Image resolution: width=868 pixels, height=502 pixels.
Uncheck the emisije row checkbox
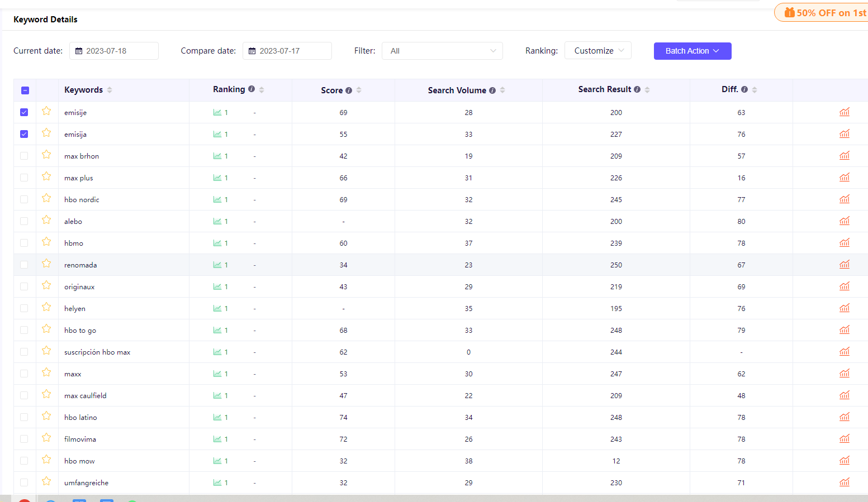24,112
